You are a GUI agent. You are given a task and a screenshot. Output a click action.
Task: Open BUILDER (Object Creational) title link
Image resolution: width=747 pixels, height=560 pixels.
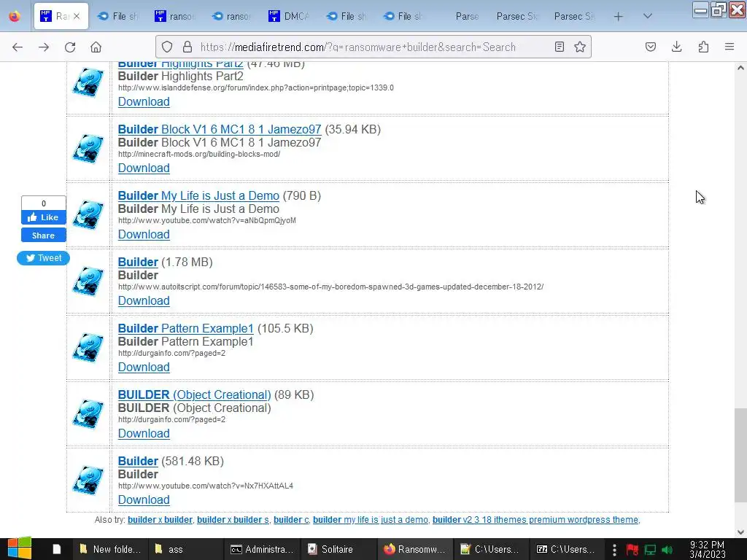click(194, 394)
